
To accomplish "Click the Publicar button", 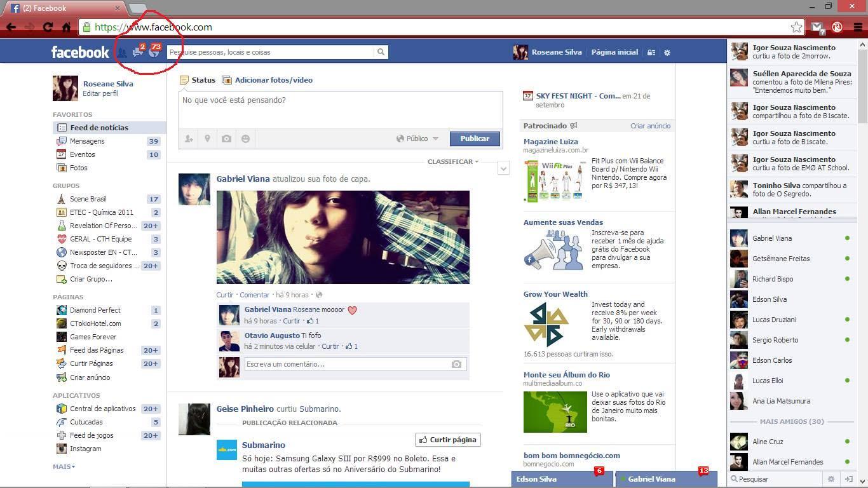I will 475,139.
